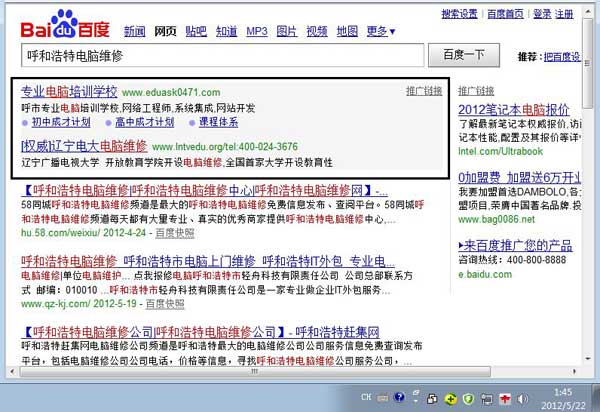Open the green shield security tray icon
This screenshot has height=412, width=600.
click(468, 399)
